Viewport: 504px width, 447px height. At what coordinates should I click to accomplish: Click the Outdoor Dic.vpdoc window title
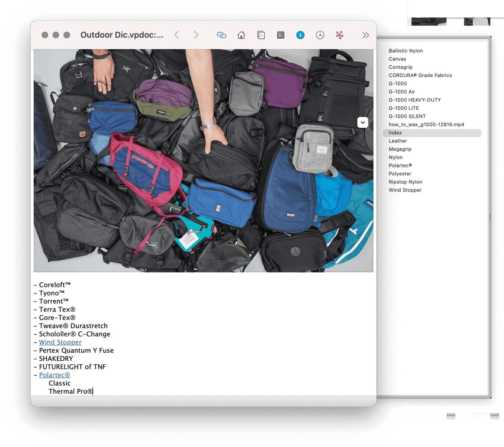pos(122,35)
